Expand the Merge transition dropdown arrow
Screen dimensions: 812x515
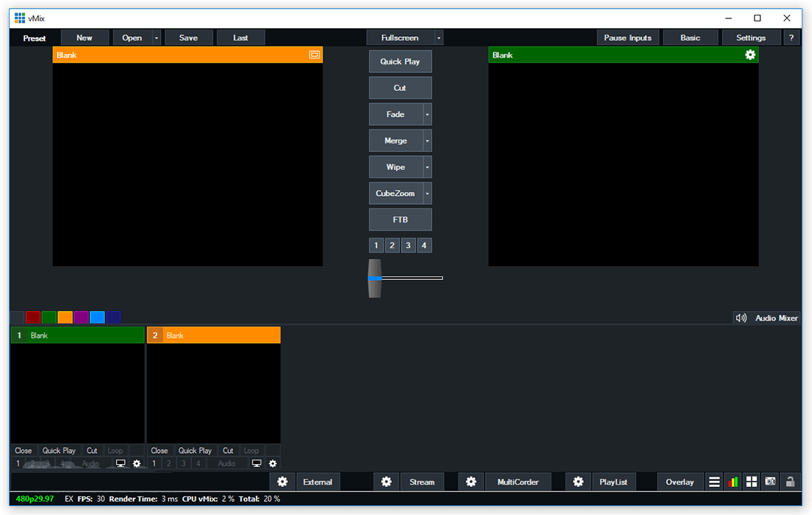tap(427, 141)
